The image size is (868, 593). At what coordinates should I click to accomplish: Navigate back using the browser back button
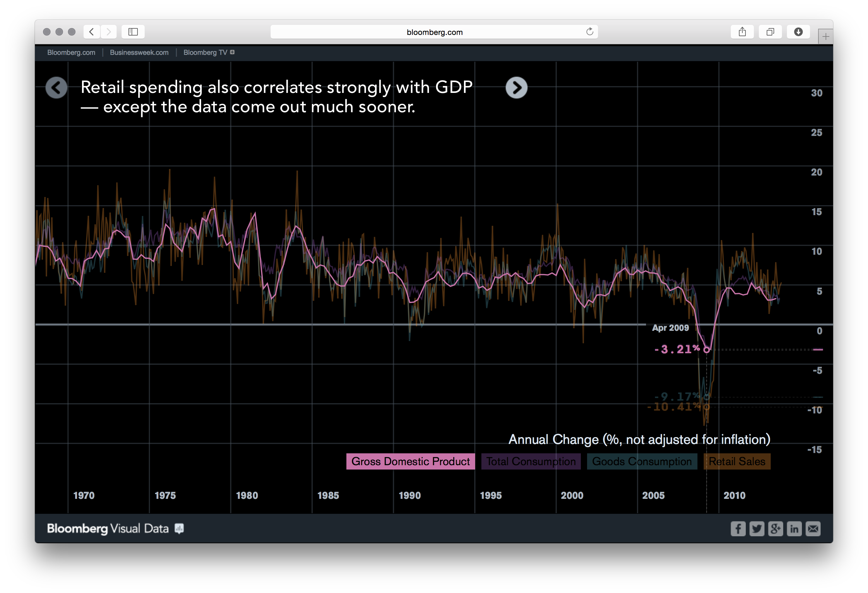coord(91,32)
